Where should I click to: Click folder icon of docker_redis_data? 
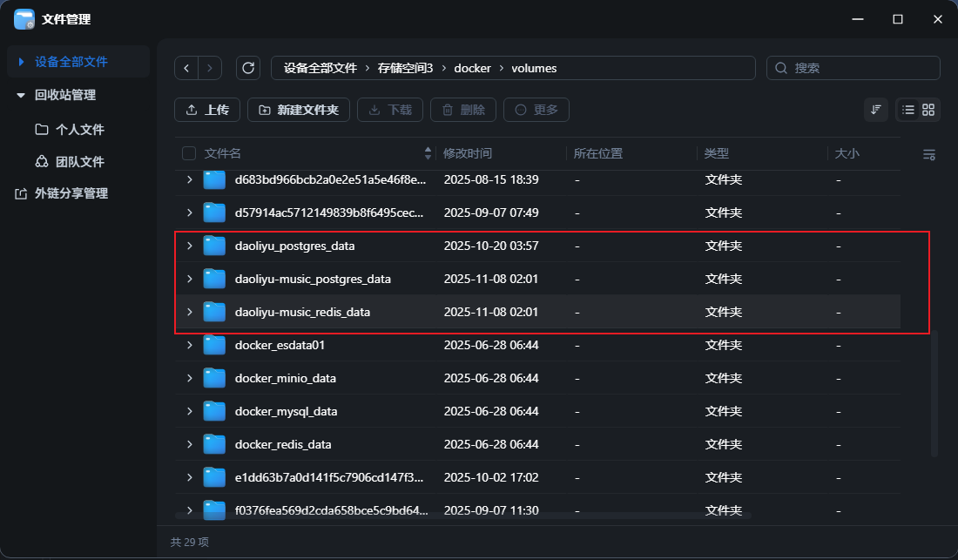(x=214, y=444)
